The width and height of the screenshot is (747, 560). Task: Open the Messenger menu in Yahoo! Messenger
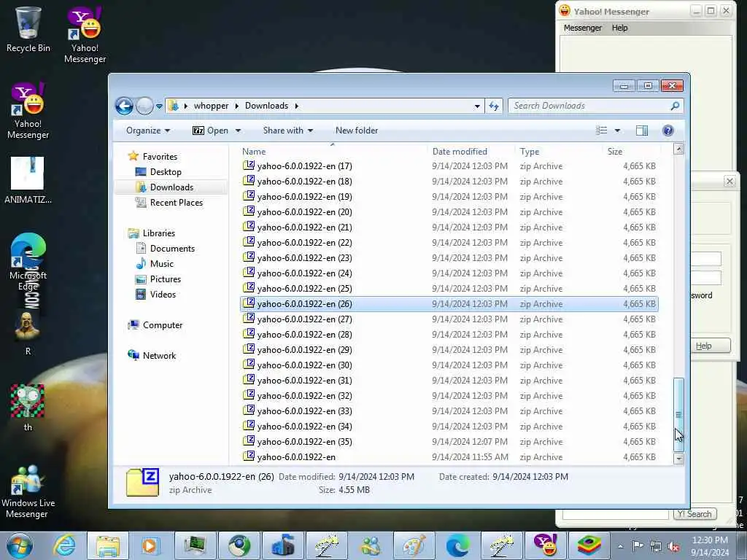pyautogui.click(x=582, y=28)
